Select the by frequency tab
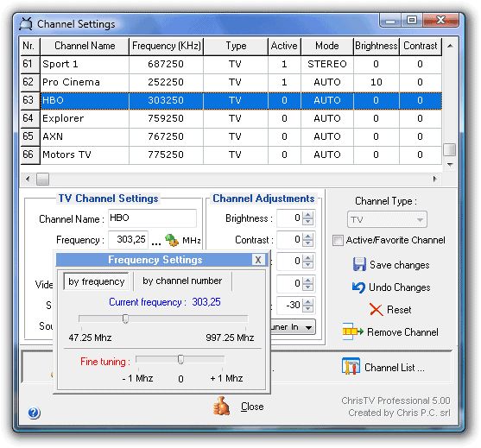 [x=96, y=281]
